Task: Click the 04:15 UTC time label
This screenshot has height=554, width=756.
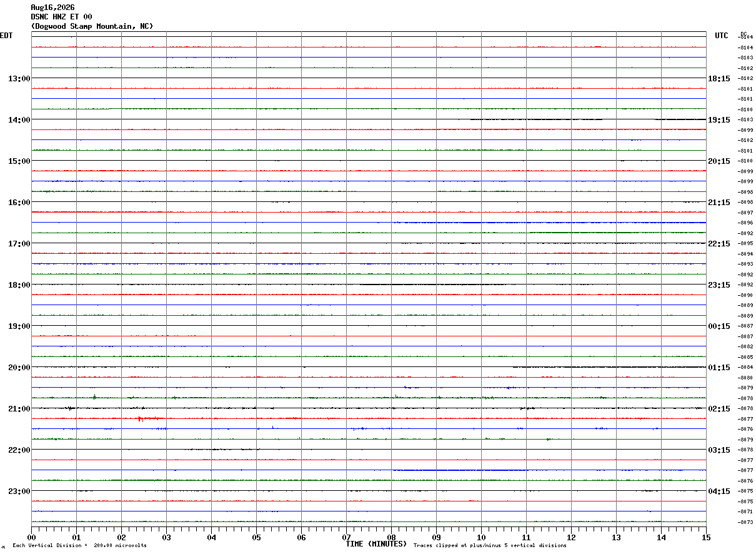Action: pos(719,491)
